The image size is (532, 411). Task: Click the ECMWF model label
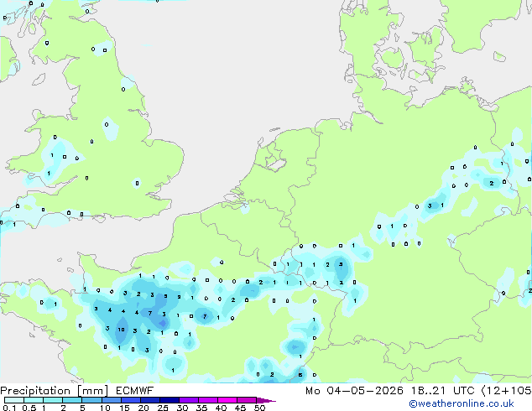(135, 391)
